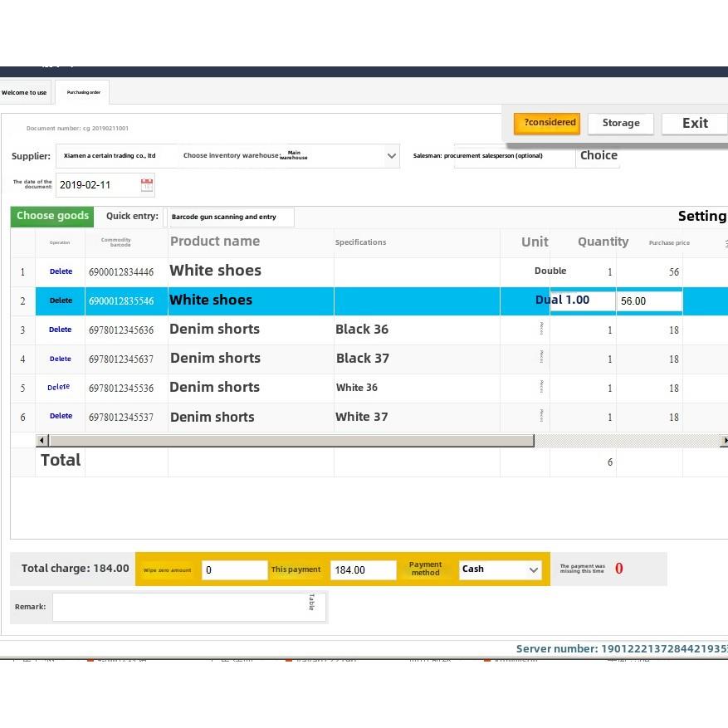
Task: Click the Black 36 specification cell
Action: click(x=362, y=330)
